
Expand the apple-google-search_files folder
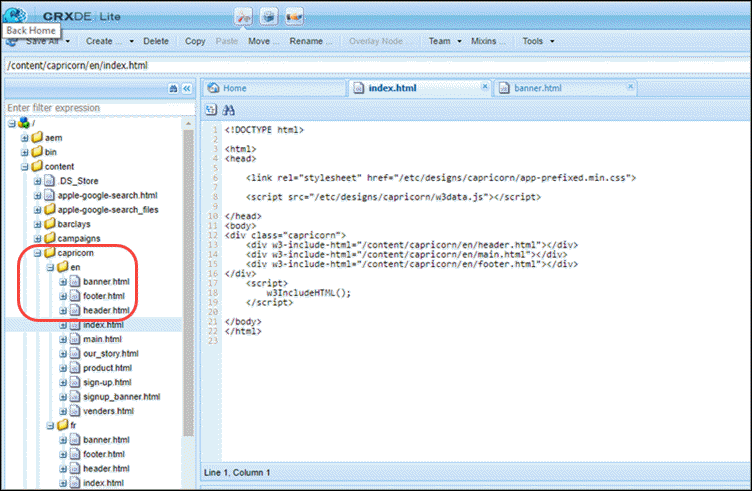click(37, 210)
